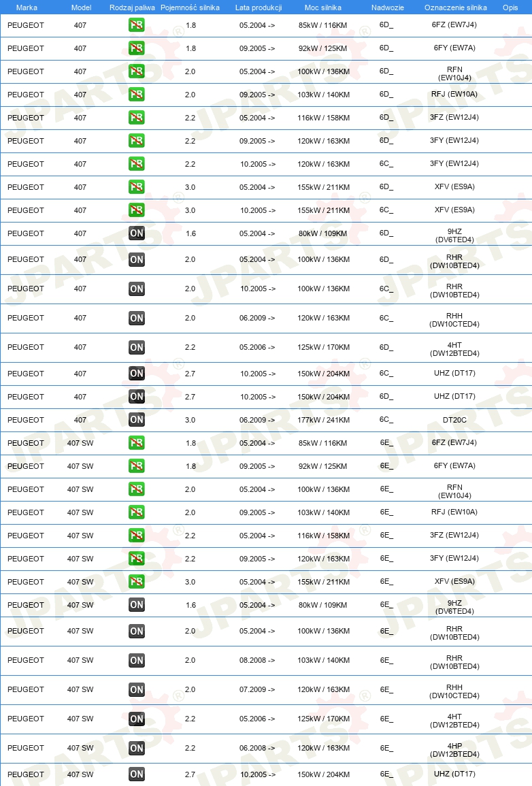Select PB icon in 407 SW RFN (EW10J4) row

[x=136, y=489]
